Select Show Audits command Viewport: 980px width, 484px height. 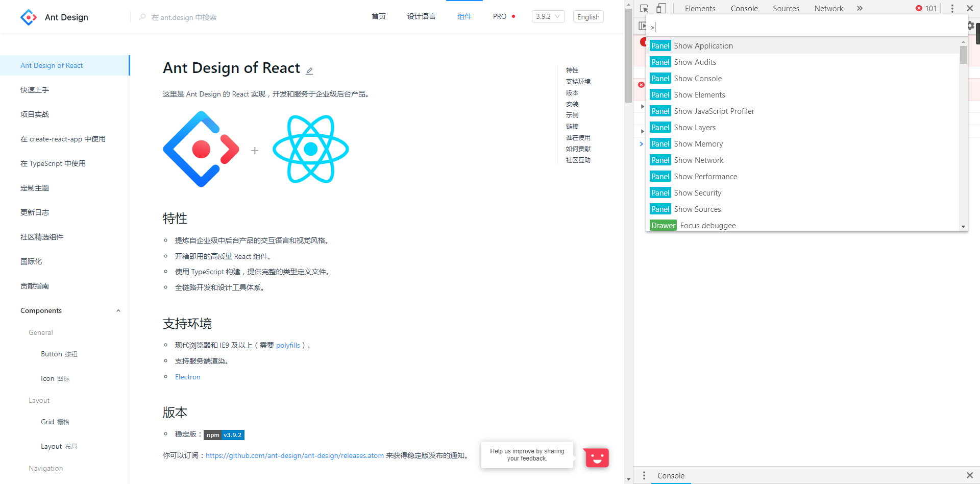click(803, 62)
